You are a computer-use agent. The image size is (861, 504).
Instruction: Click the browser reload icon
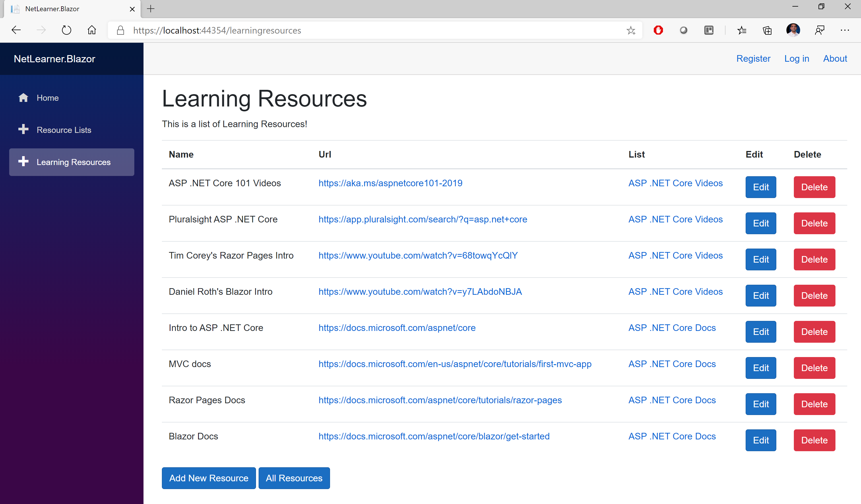pyautogui.click(x=66, y=30)
